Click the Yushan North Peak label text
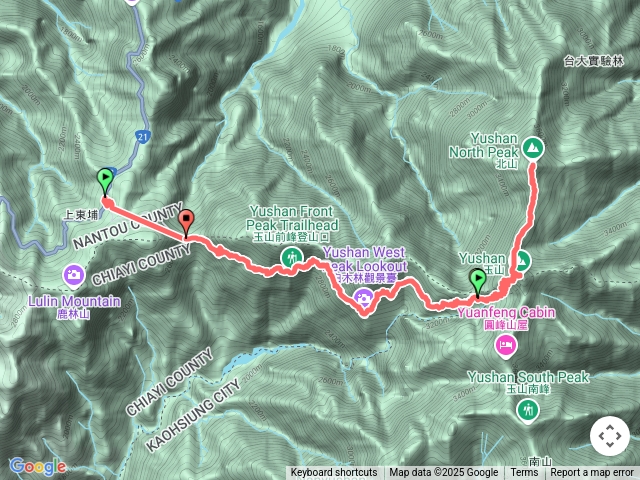The image size is (640, 480). click(x=484, y=145)
